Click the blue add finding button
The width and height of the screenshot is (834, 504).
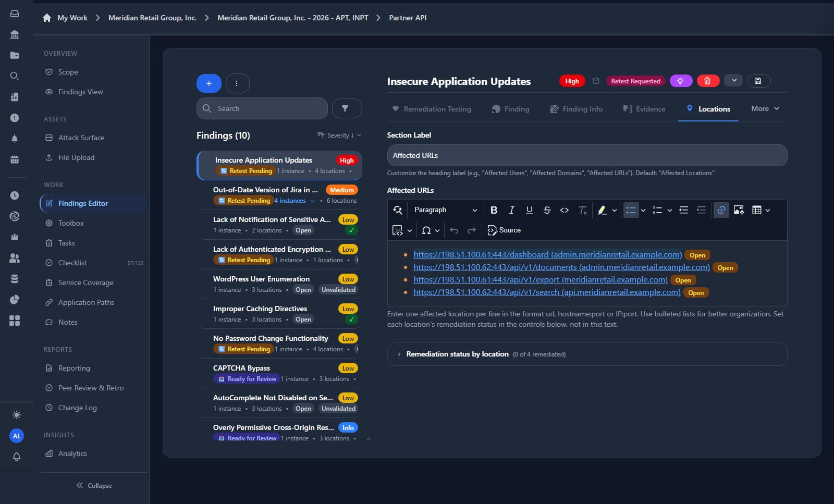click(209, 83)
